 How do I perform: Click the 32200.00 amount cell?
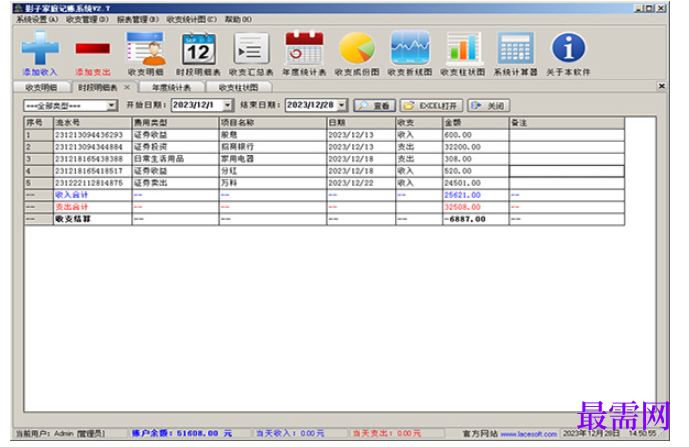[475, 147]
